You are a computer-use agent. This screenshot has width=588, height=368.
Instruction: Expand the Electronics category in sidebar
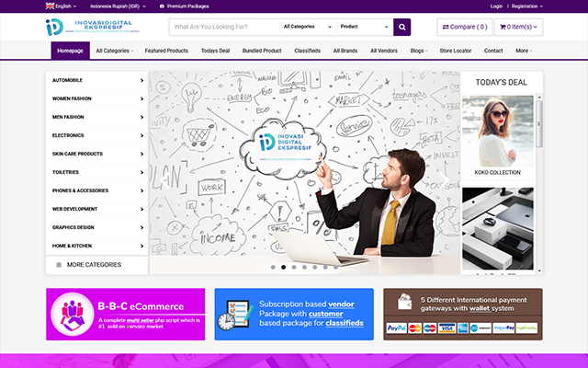tap(97, 135)
